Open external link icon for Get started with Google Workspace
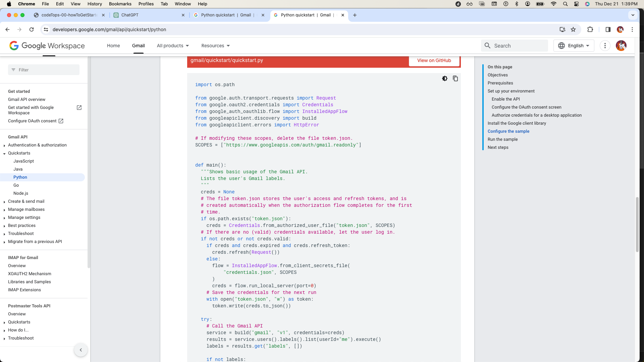This screenshot has height=362, width=644. tap(79, 108)
